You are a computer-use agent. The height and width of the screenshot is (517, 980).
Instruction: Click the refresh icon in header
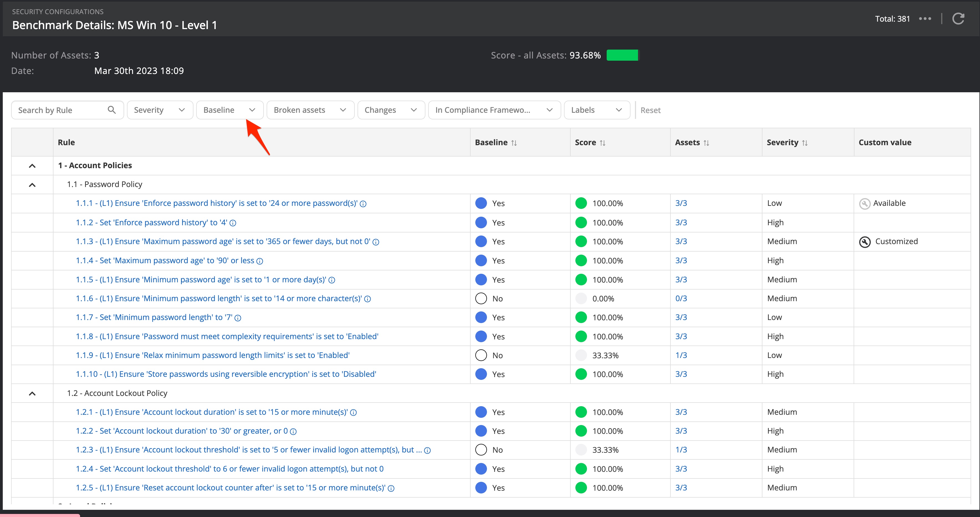(958, 19)
